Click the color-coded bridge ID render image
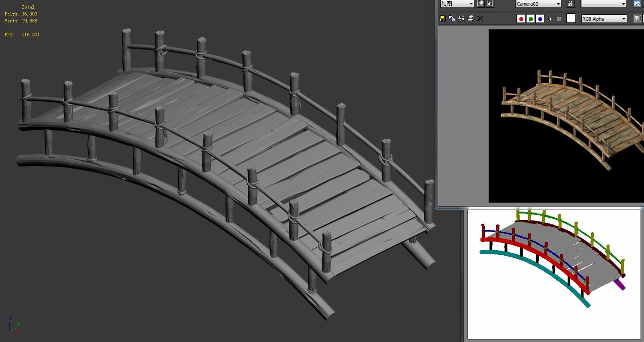This screenshot has height=342, width=644. pyautogui.click(x=554, y=275)
